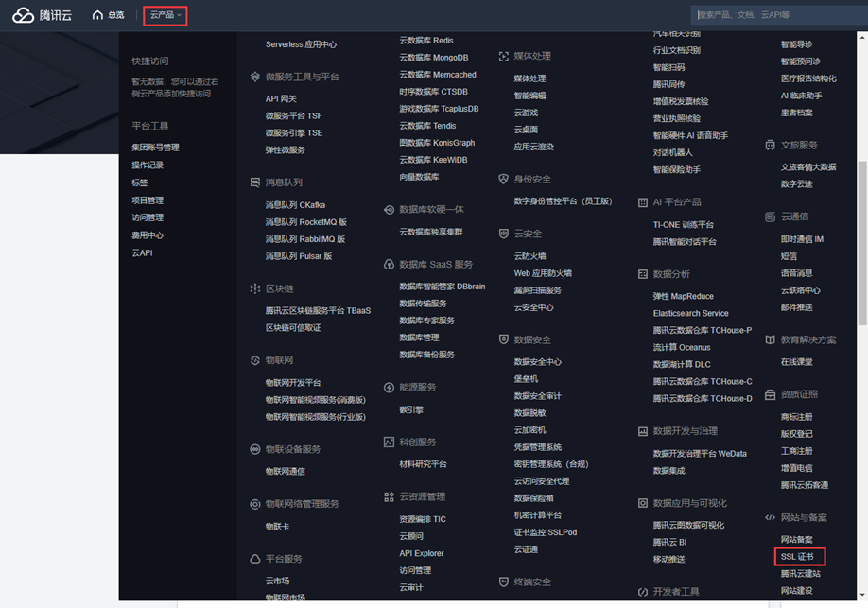868x608 pixels.
Task: Open Elasticsearch Service product
Action: point(690,313)
